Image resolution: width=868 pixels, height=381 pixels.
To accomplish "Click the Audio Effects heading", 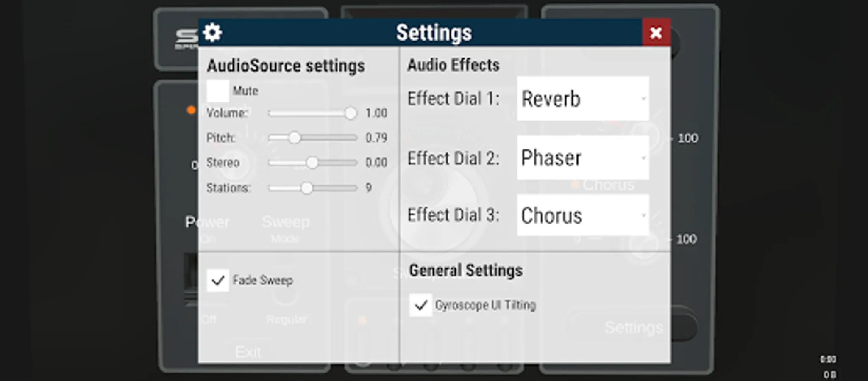I will pos(453,65).
